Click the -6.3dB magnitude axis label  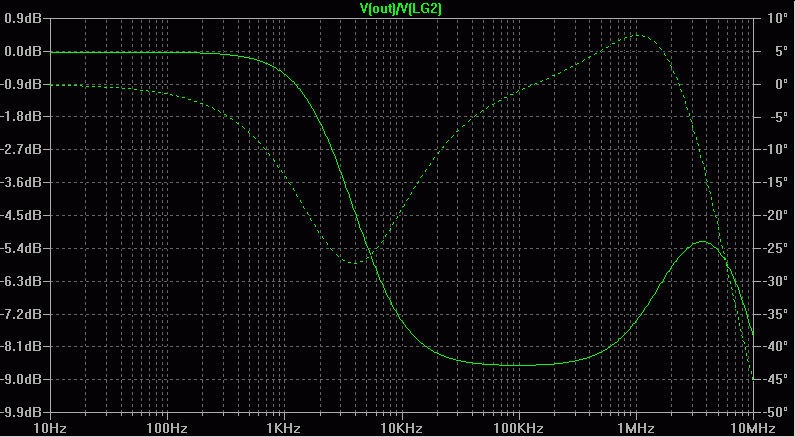pyautogui.click(x=22, y=281)
